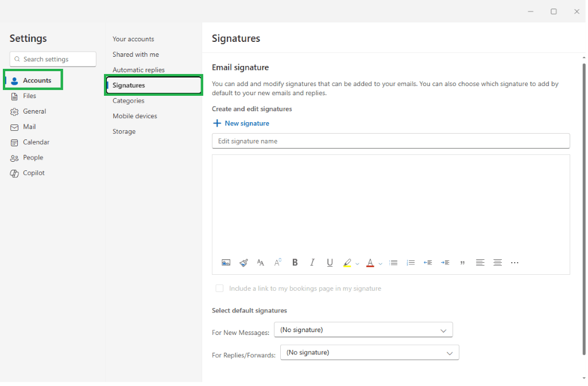Select Mail in Settings sidebar
The width and height of the screenshot is (588, 386).
point(29,127)
